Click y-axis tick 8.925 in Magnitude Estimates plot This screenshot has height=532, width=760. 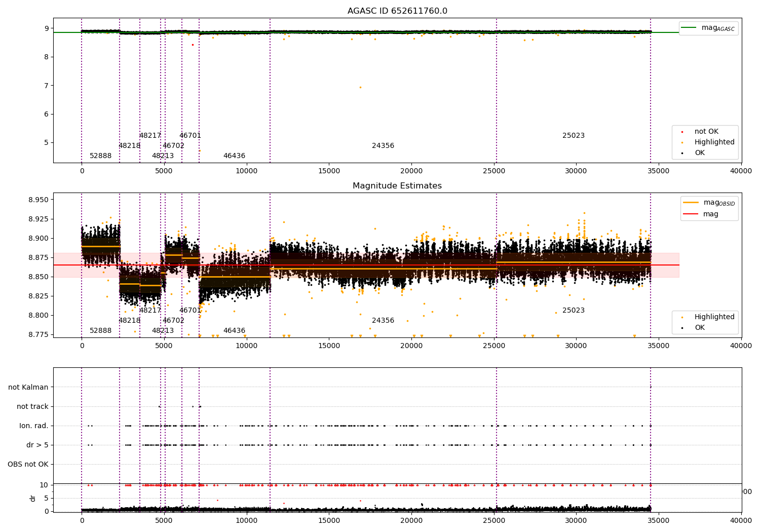click(38, 219)
